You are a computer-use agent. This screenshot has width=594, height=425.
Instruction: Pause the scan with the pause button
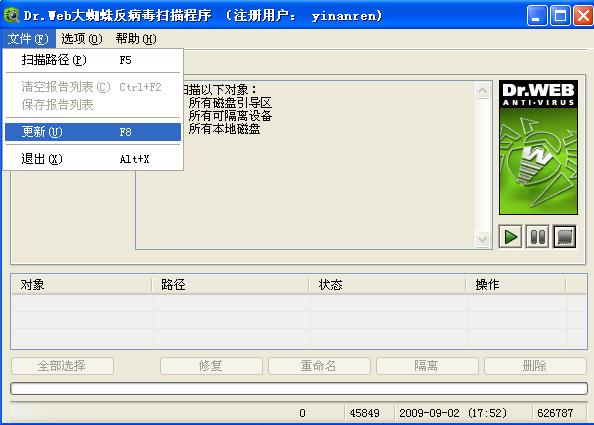point(538,237)
